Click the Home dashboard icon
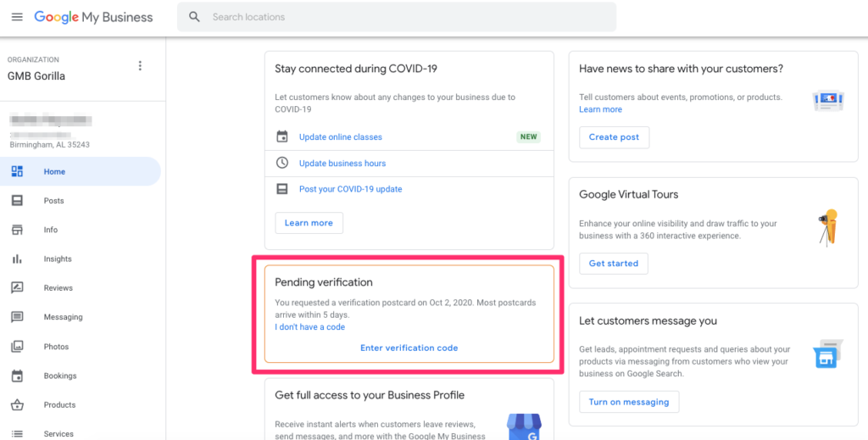The height and width of the screenshot is (440, 868). tap(17, 171)
